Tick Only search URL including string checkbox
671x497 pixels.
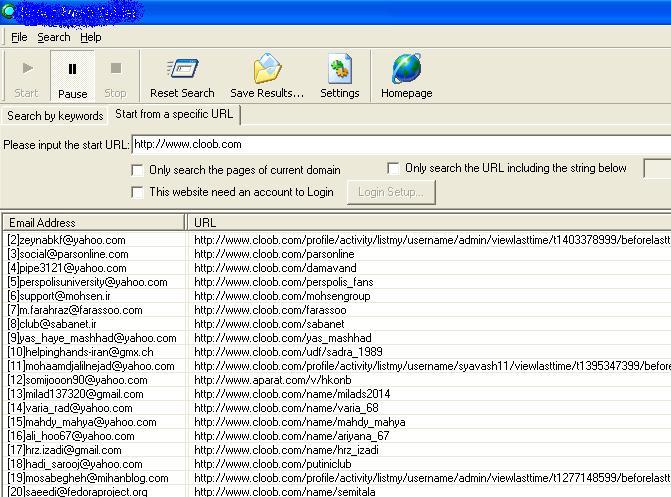tap(393, 168)
